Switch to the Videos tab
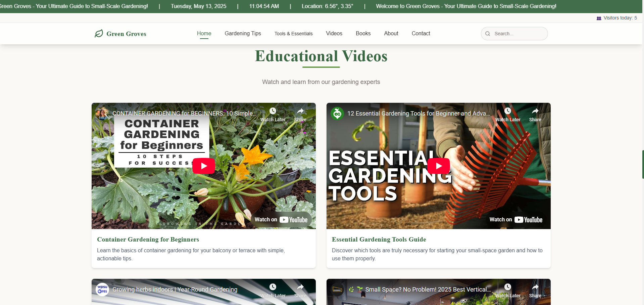The height and width of the screenshot is (305, 644). click(334, 33)
